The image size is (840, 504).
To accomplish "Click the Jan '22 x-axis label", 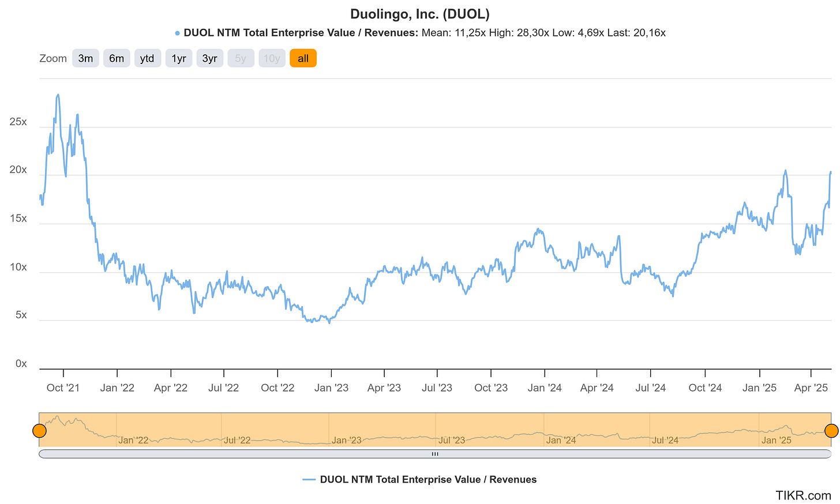I will click(x=117, y=388).
